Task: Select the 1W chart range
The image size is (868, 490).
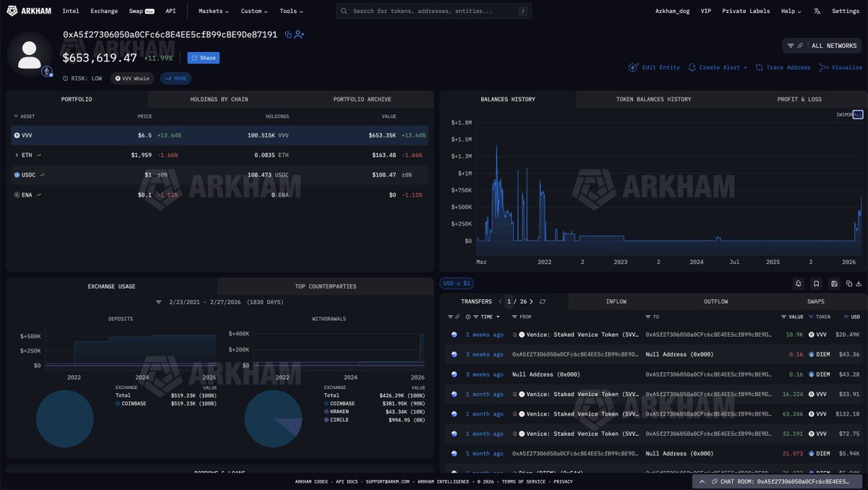Action: pyautogui.click(x=840, y=115)
